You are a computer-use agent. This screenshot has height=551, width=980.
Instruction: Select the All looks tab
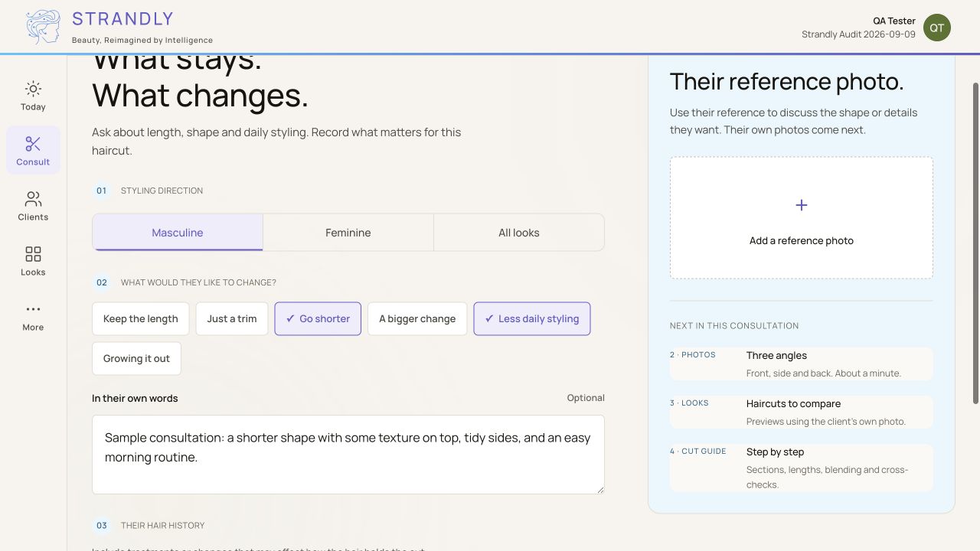(x=519, y=233)
